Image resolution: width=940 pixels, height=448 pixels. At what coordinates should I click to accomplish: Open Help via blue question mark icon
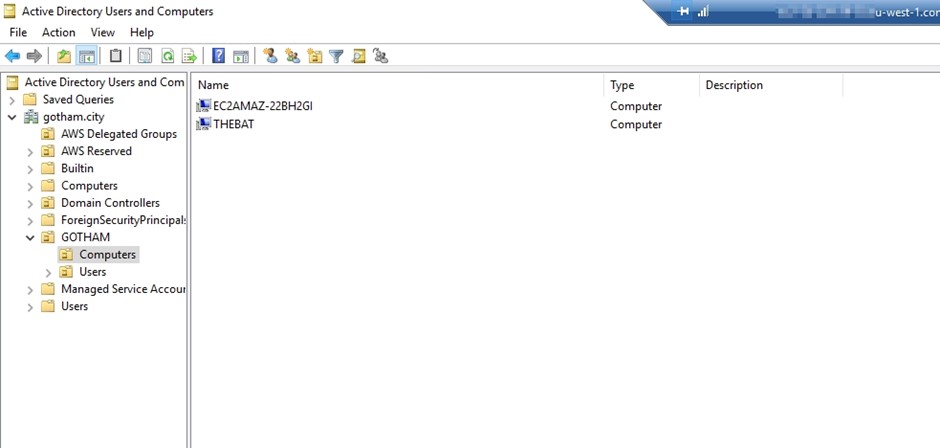click(x=219, y=56)
